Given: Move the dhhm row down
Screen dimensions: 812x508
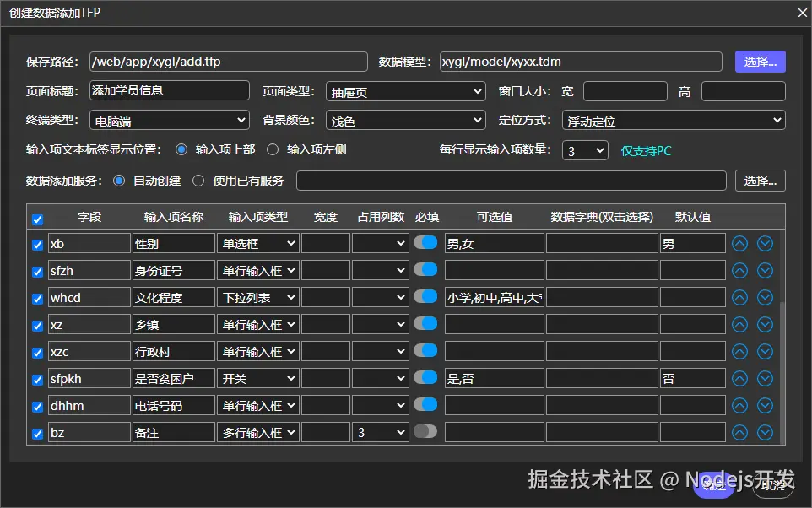Looking at the screenshot, I should [x=765, y=405].
